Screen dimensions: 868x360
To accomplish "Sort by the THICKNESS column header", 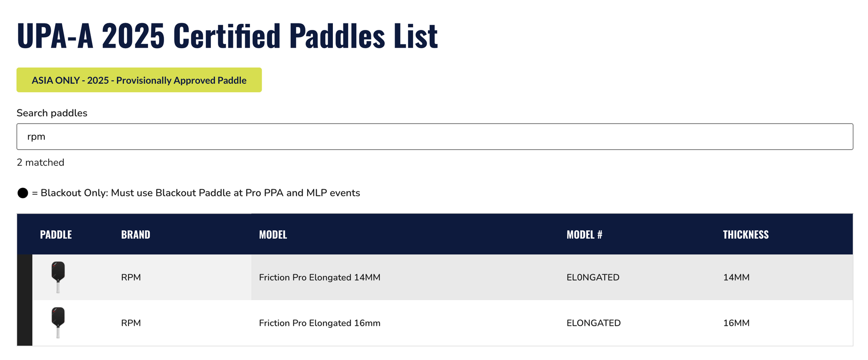I will click(746, 235).
